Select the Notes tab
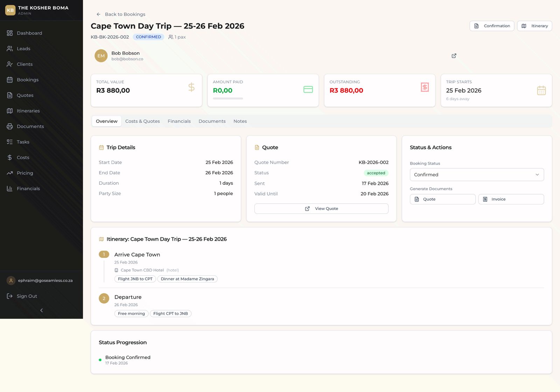 click(x=240, y=121)
